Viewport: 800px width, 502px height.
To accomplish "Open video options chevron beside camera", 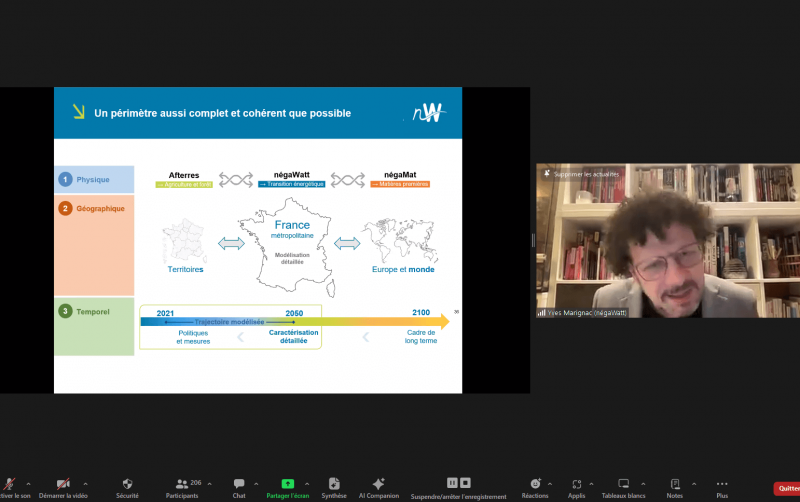I will 85,484.
